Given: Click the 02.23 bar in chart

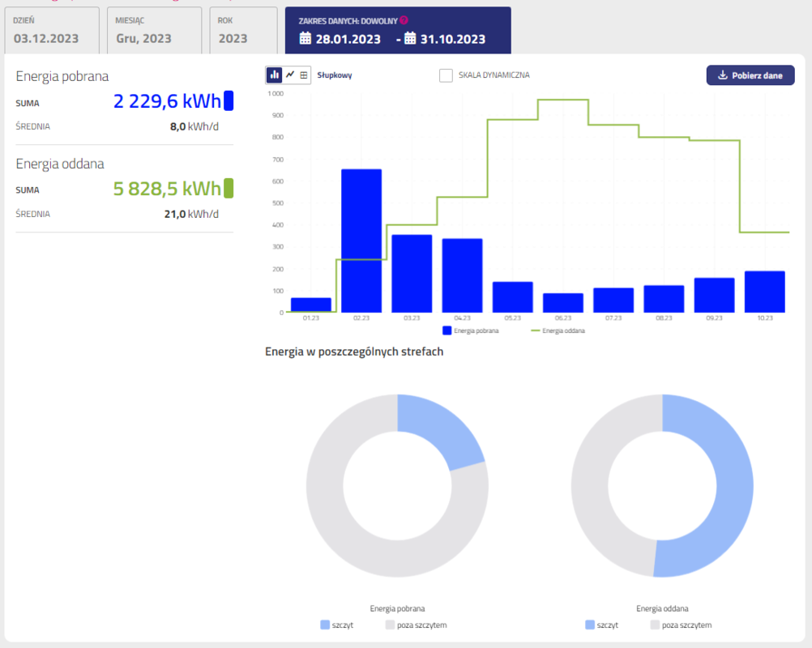Looking at the screenshot, I should (361, 243).
